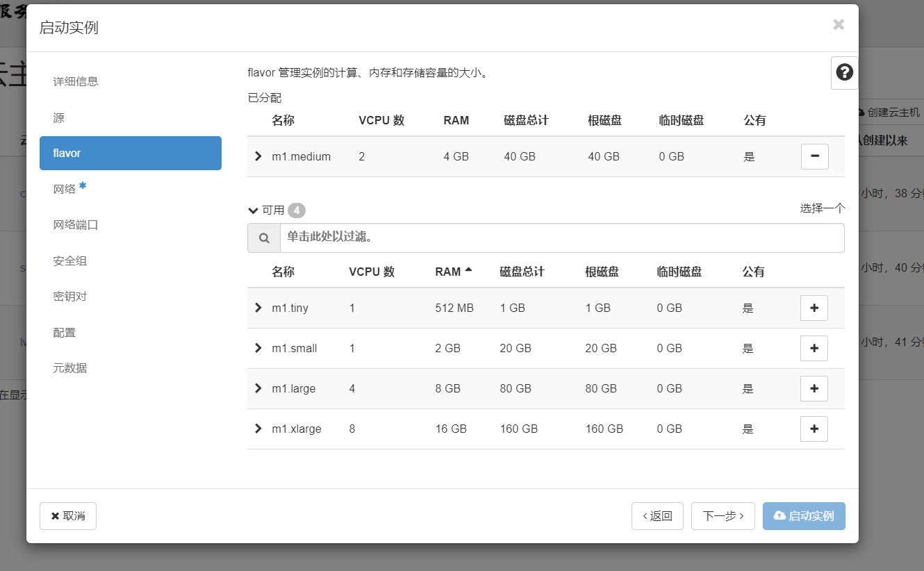
Task: Open the 网络 step
Action: coord(131,188)
